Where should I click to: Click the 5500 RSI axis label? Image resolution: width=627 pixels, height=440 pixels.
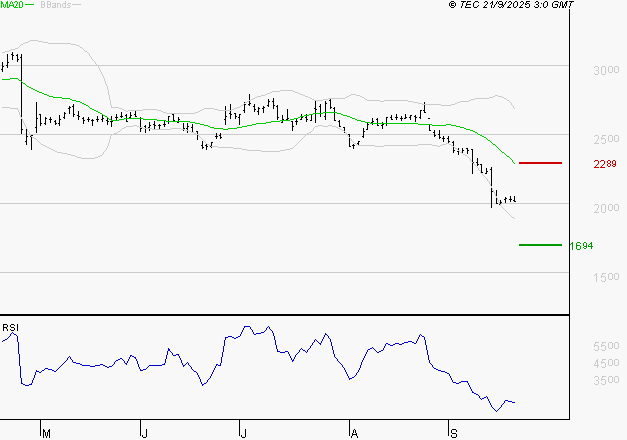click(x=606, y=346)
